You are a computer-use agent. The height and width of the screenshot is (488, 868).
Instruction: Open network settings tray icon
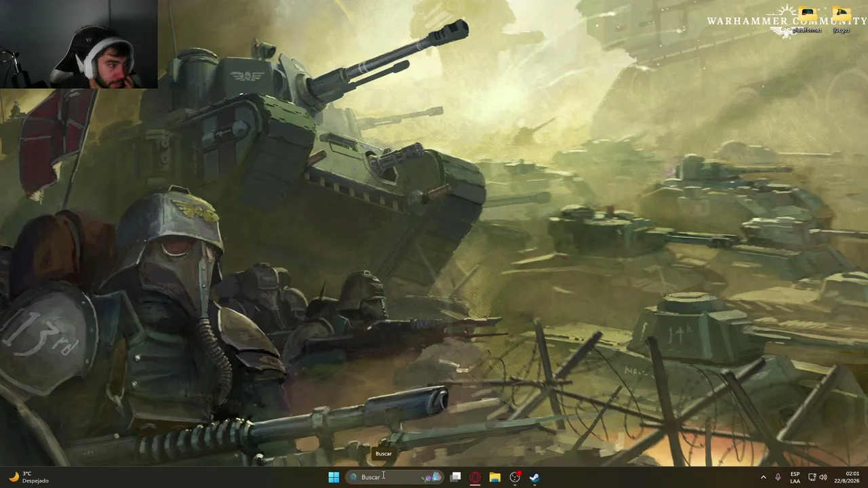tap(812, 477)
